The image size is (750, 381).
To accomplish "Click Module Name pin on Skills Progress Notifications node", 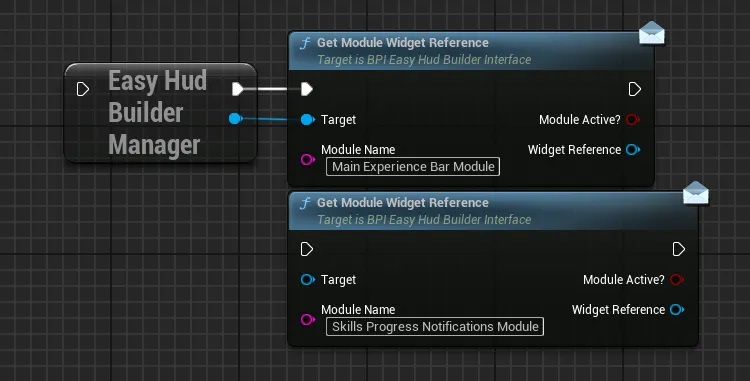I will point(308,319).
